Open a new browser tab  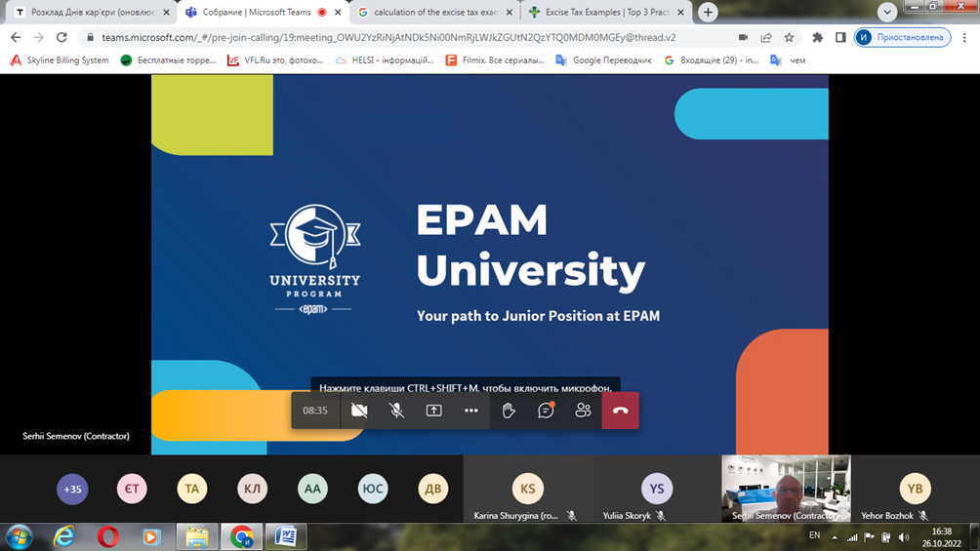click(x=708, y=12)
